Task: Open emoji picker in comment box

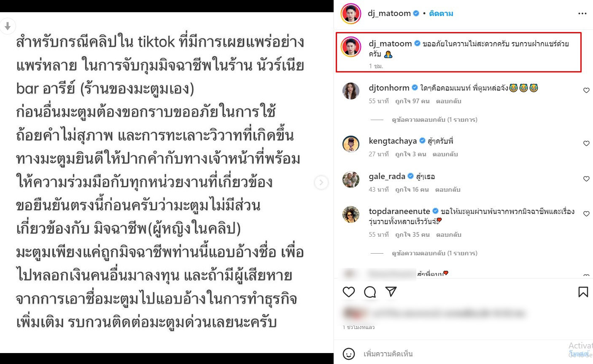Action: pos(349,354)
